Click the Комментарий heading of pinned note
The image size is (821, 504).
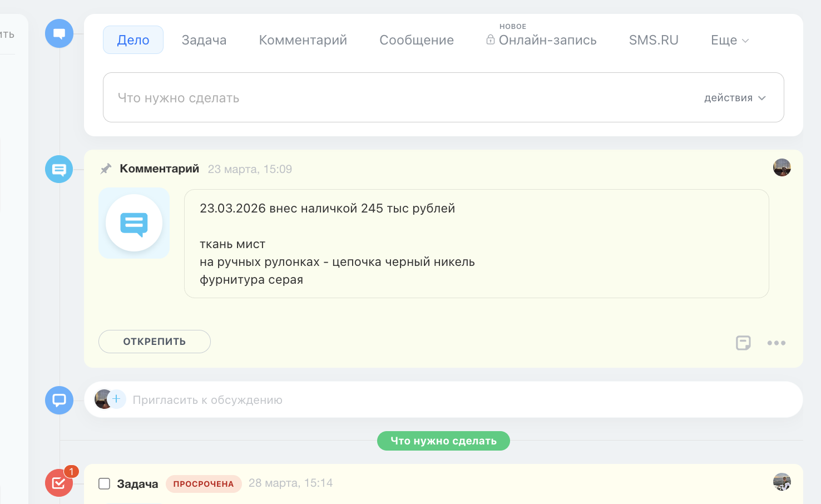pyautogui.click(x=160, y=169)
